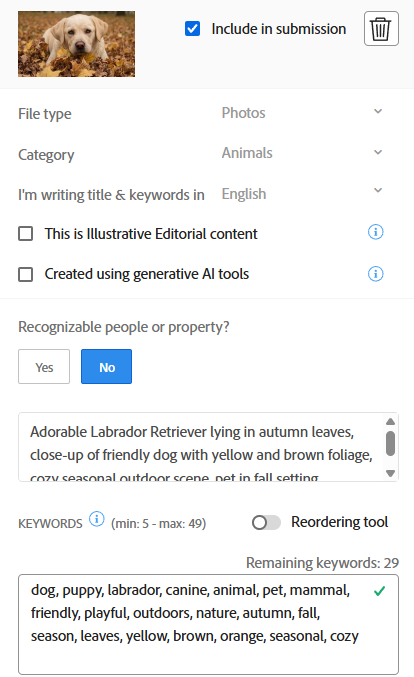Click the Labrador puppy thumbnail

[76, 44]
